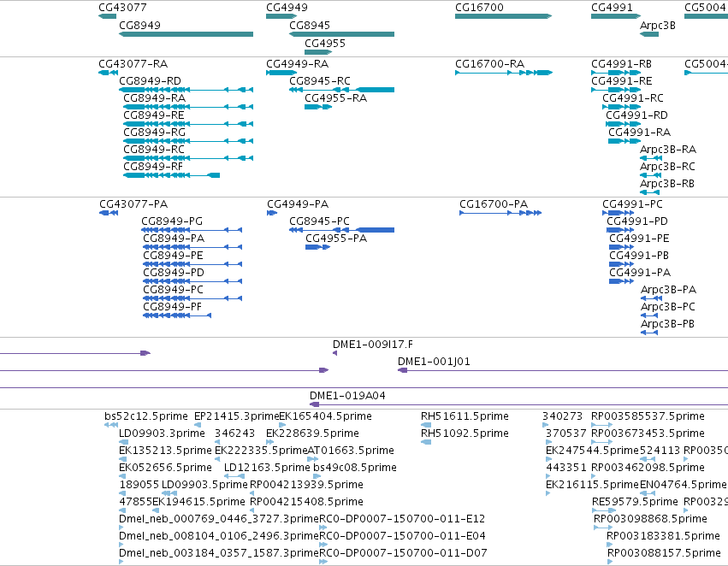Select protein Arpc3B-PA
The width and height of the screenshot is (728, 566).
(668, 290)
